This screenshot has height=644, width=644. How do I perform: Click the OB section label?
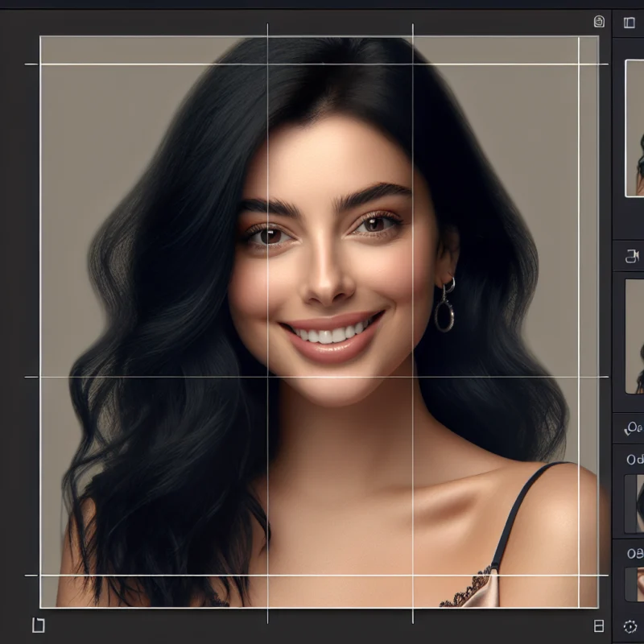634,553
